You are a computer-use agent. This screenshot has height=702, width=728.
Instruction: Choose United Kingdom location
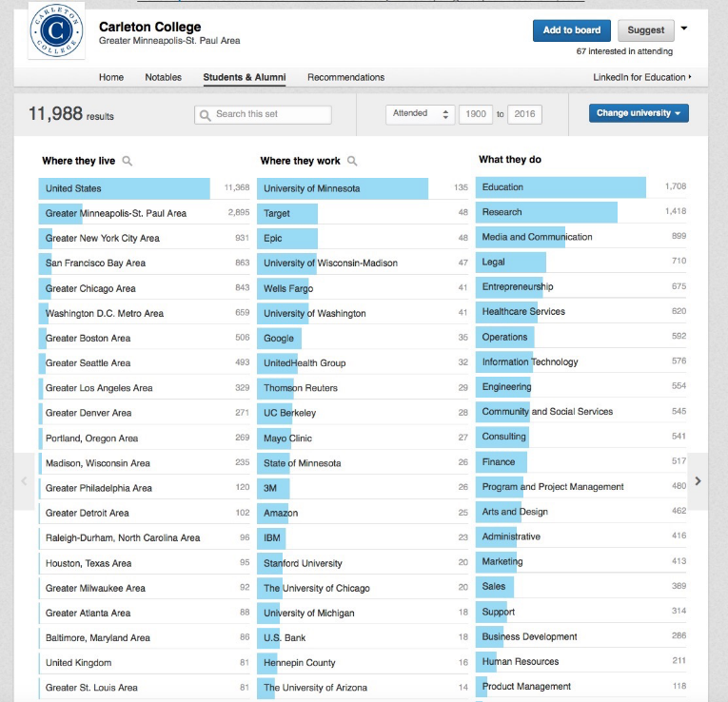point(144,663)
